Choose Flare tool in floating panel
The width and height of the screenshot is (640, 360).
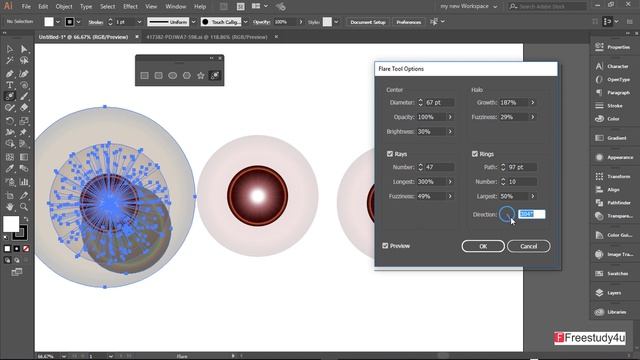click(x=215, y=76)
